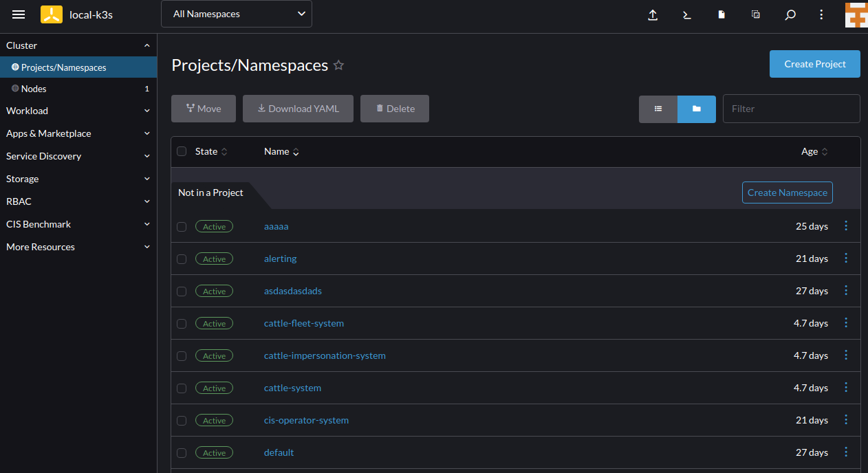
Task: Collapse the Cluster sidebar section
Action: click(78, 45)
